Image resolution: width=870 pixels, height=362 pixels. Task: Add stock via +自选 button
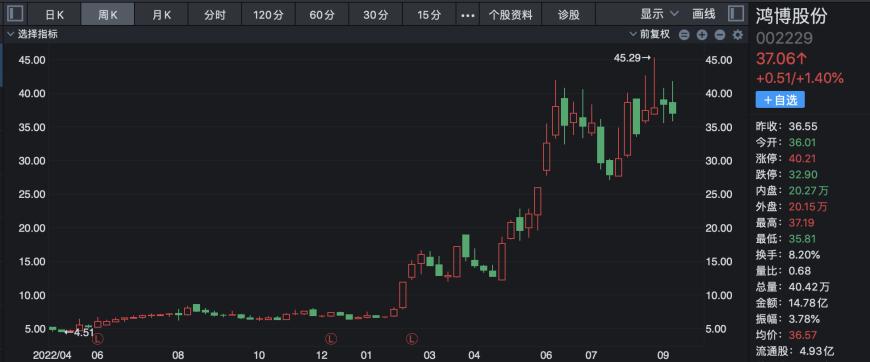click(780, 100)
